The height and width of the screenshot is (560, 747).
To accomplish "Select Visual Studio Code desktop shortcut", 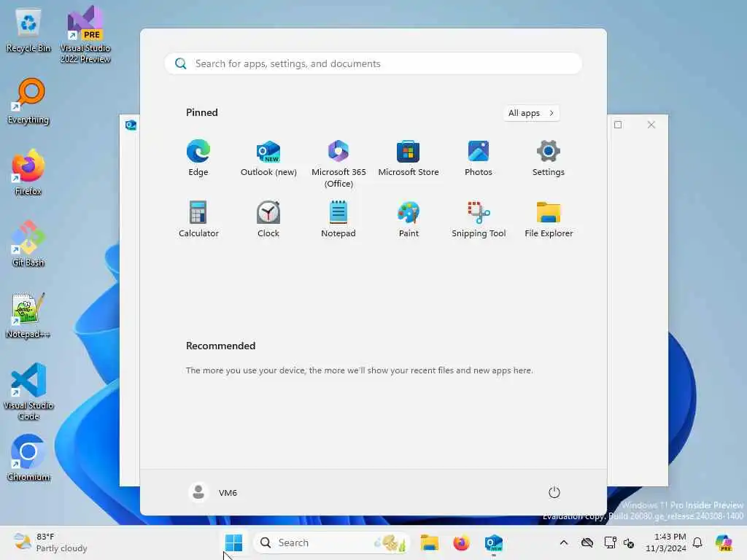I will pyautogui.click(x=28, y=392).
